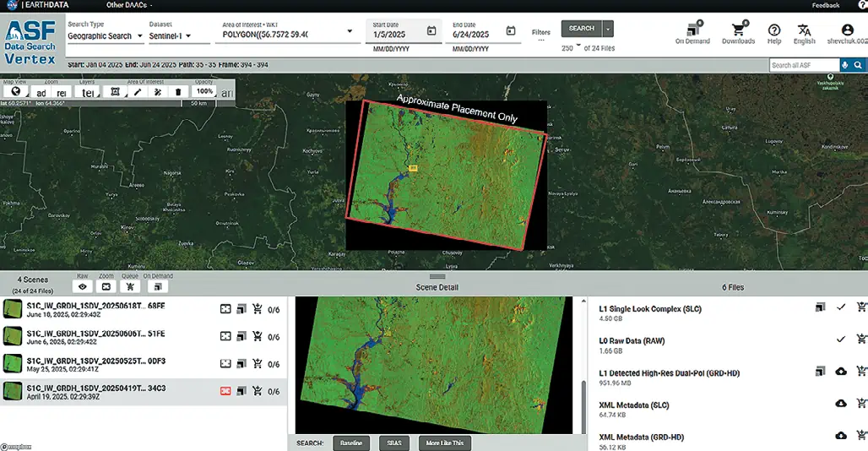Open the Downloads cart in the header

(738, 32)
